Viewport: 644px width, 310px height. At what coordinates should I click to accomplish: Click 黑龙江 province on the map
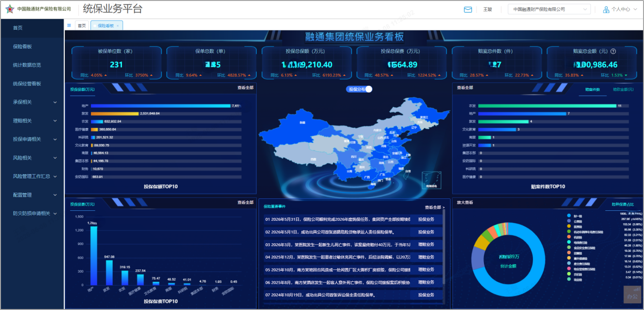(x=423, y=117)
